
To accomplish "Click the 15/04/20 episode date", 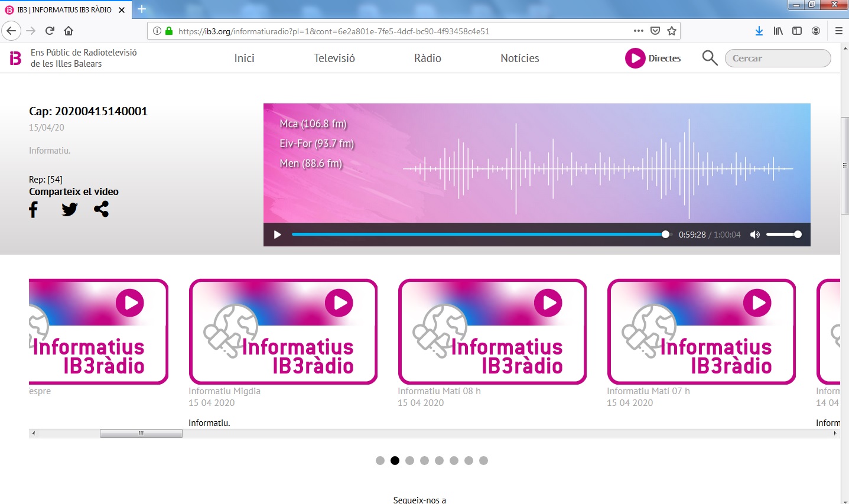I will [47, 128].
